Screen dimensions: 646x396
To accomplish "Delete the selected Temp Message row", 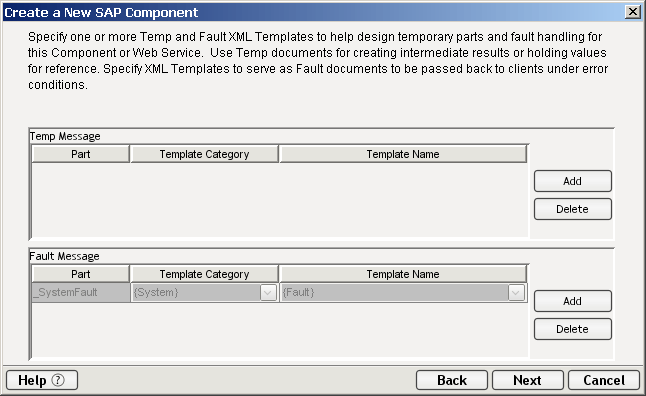I will pos(573,209).
